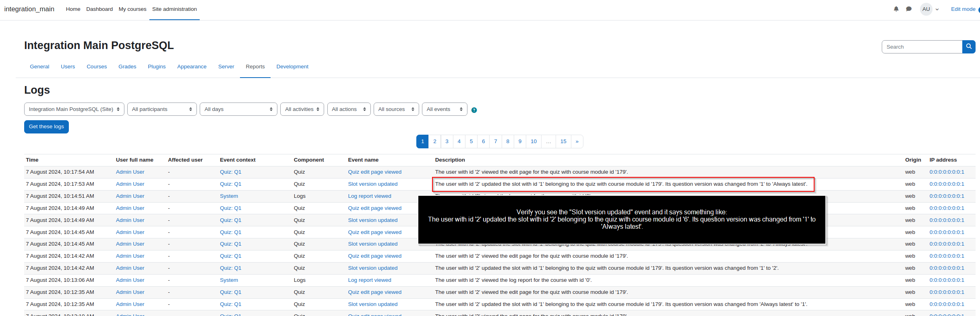
Task: Open the messaging speech bubble icon
Action: [x=909, y=9]
